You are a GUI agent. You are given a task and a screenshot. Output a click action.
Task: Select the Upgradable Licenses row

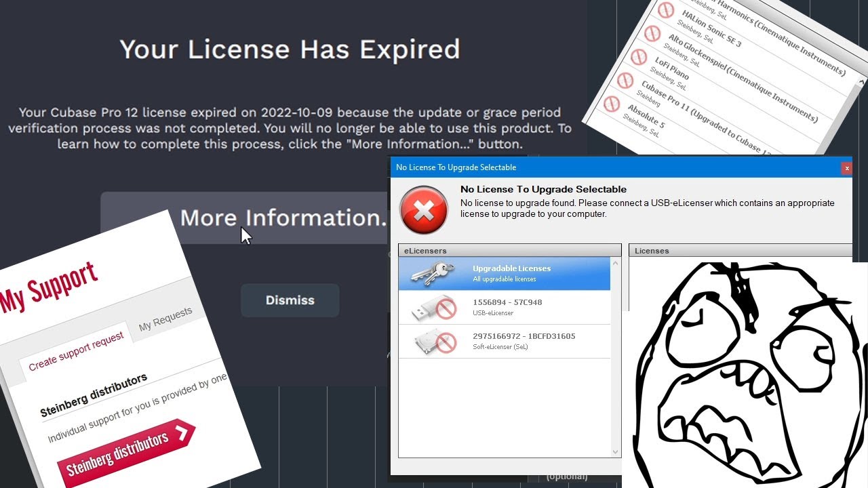pyautogui.click(x=505, y=274)
